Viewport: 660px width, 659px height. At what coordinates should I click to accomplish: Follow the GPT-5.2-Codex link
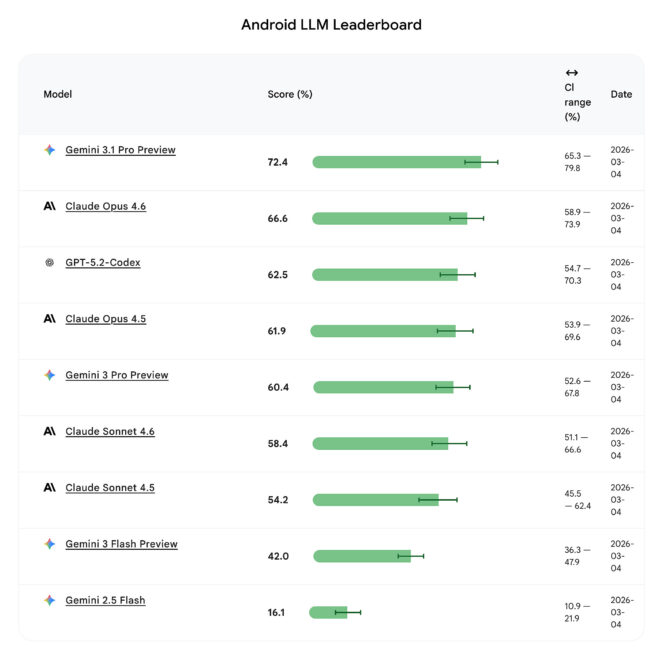pyautogui.click(x=103, y=263)
